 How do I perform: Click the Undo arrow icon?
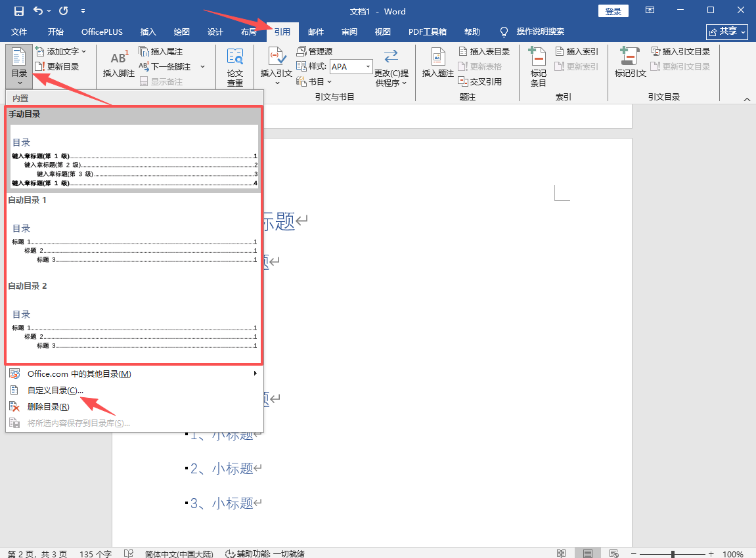point(38,11)
